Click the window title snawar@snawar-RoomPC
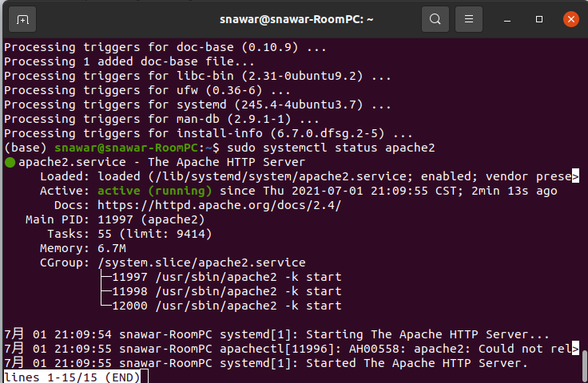 296,19
